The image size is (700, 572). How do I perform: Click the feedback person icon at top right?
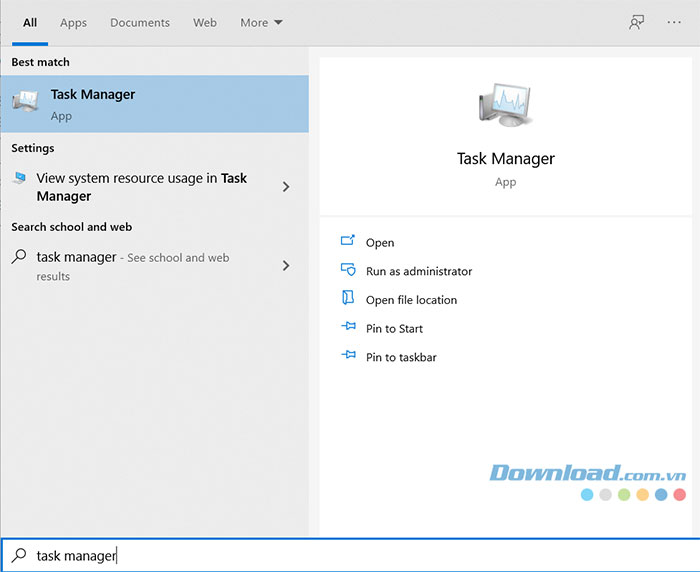tap(636, 22)
